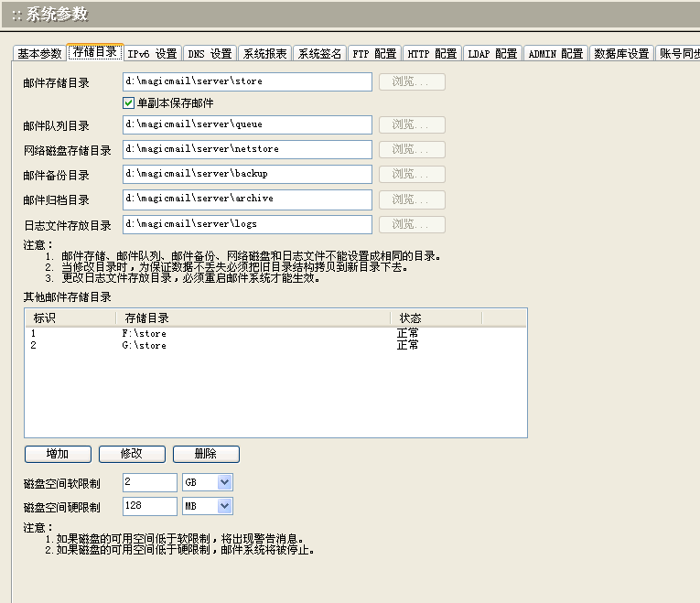Select the DNS 设置 tab
The height and width of the screenshot is (603, 700).
210,54
